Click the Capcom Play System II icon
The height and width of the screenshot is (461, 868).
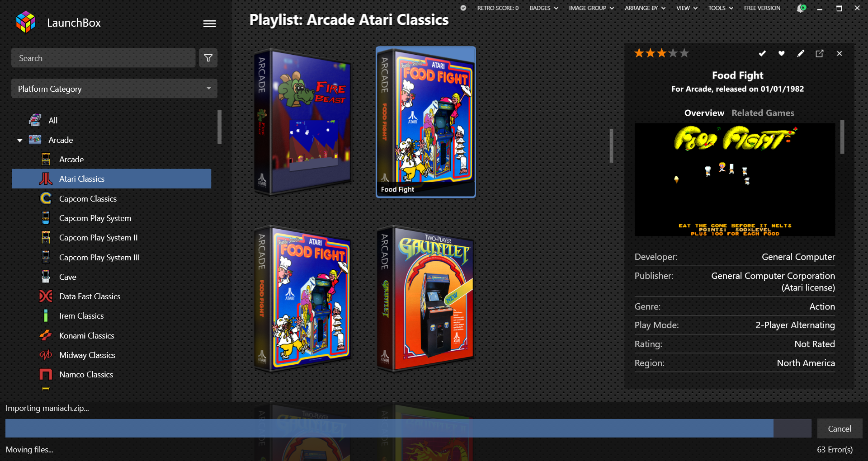pyautogui.click(x=46, y=237)
